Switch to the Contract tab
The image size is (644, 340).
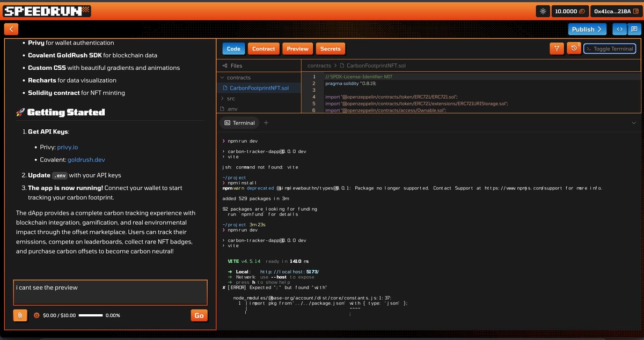(x=264, y=49)
